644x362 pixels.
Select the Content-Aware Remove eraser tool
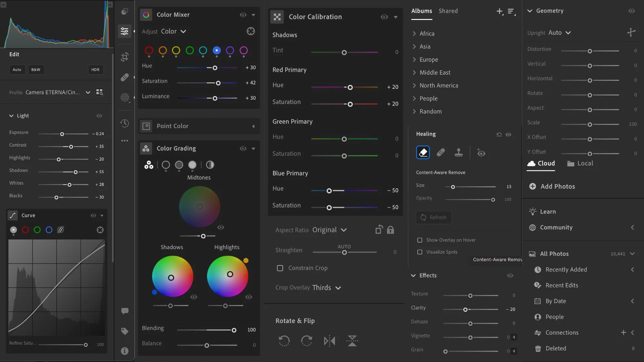[x=423, y=153]
